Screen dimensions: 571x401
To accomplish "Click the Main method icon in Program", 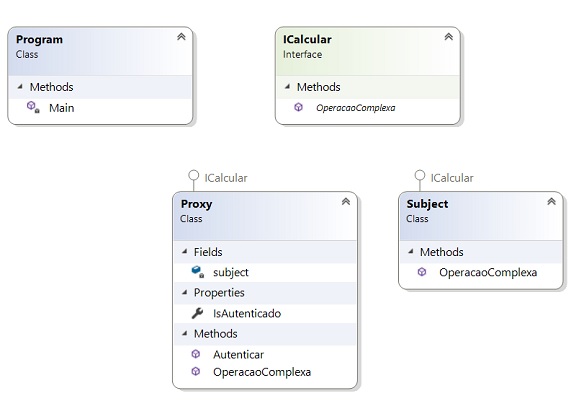I will coord(33,107).
